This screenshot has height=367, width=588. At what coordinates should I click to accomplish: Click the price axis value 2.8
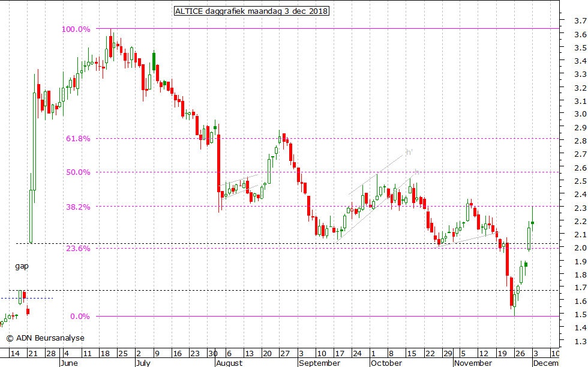pos(580,141)
